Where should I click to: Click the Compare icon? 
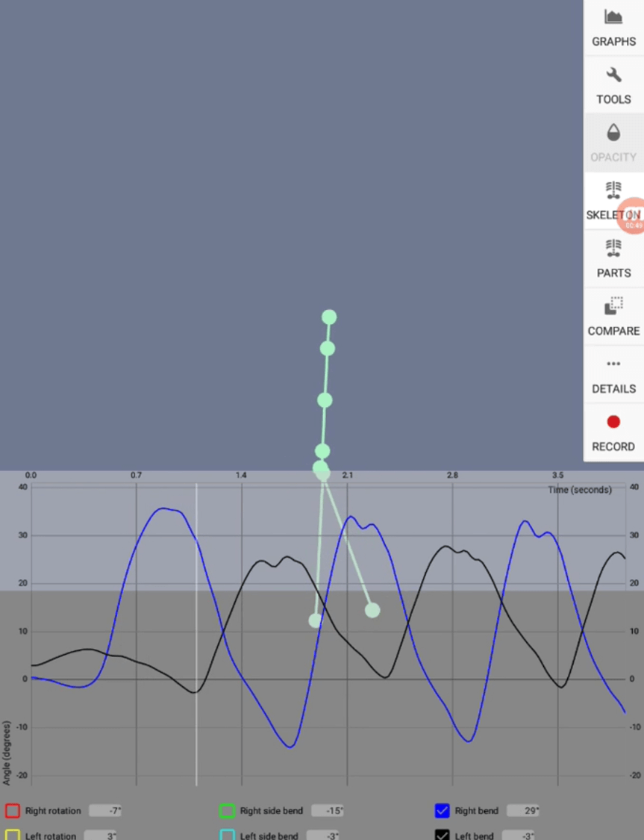click(x=613, y=316)
